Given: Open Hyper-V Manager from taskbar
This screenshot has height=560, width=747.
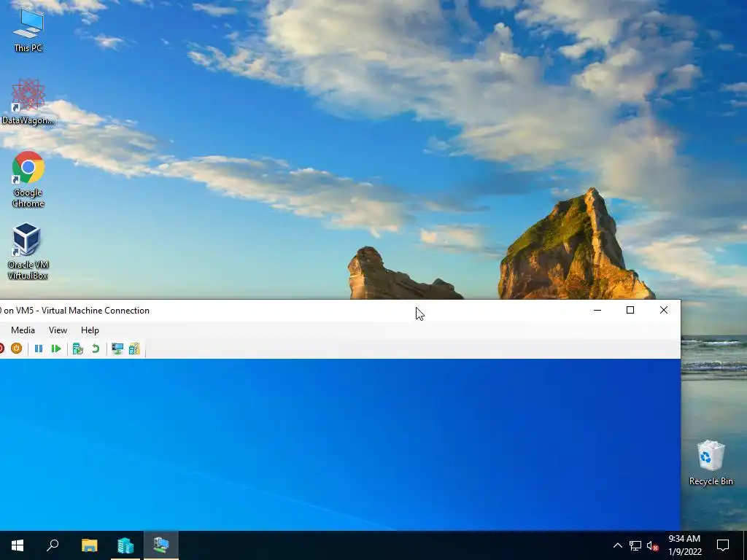Looking at the screenshot, I should [x=125, y=545].
